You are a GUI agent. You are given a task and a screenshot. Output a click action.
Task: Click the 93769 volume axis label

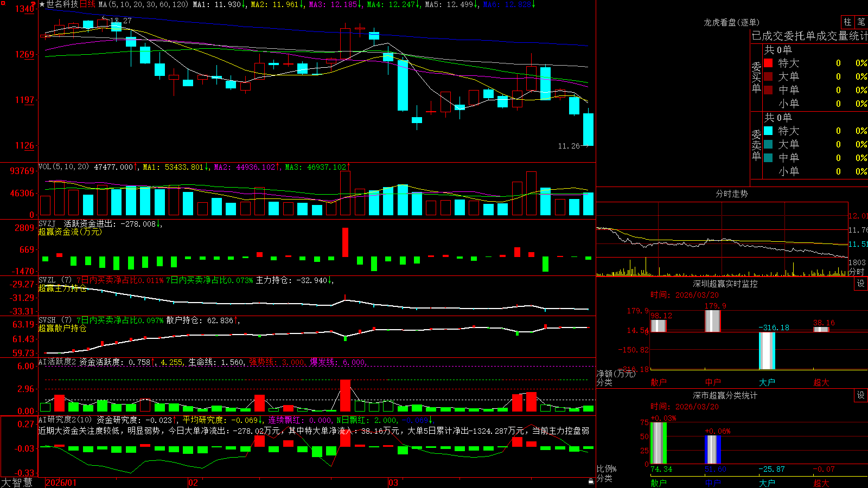click(22, 171)
